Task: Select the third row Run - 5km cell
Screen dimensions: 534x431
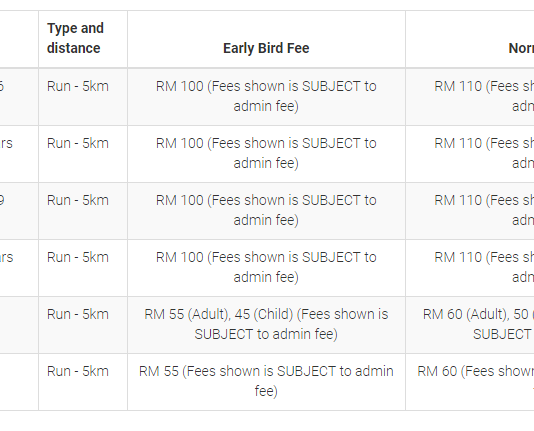Action: point(83,211)
